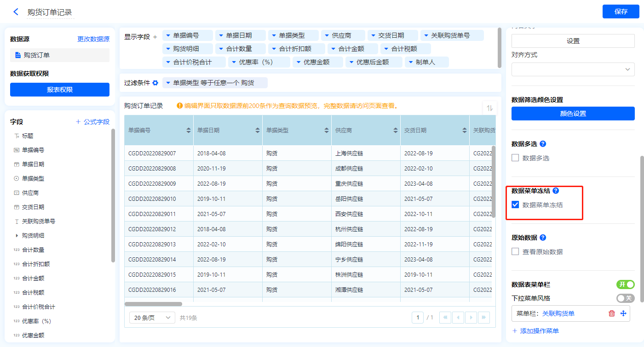
Task: Click the sort toggle icon above the table
Action: click(x=489, y=108)
